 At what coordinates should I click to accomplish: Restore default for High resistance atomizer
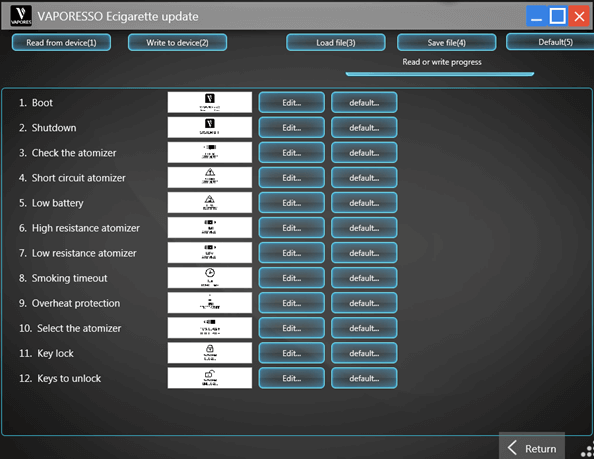364,228
